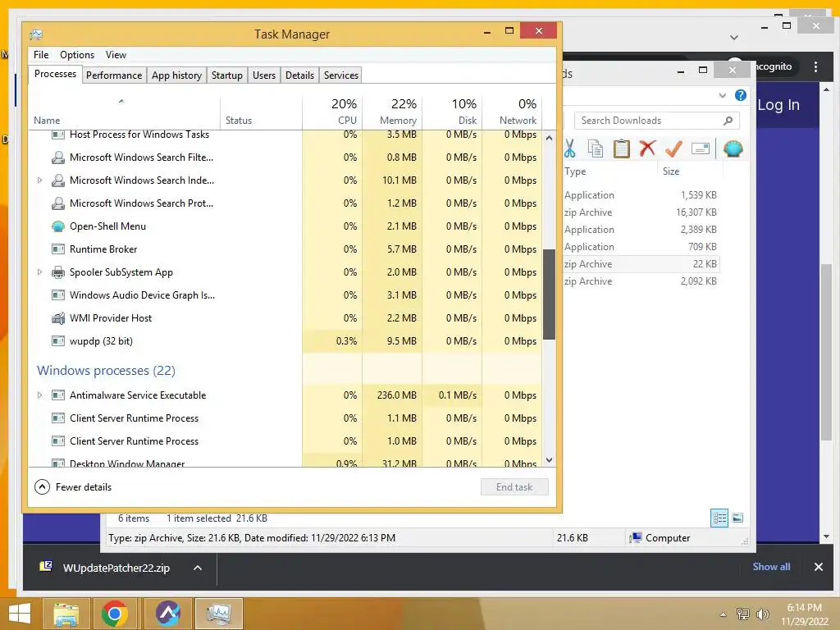840x630 pixels.
Task: Expand Microsoft Windows Search Indexer process
Action: [x=39, y=180]
